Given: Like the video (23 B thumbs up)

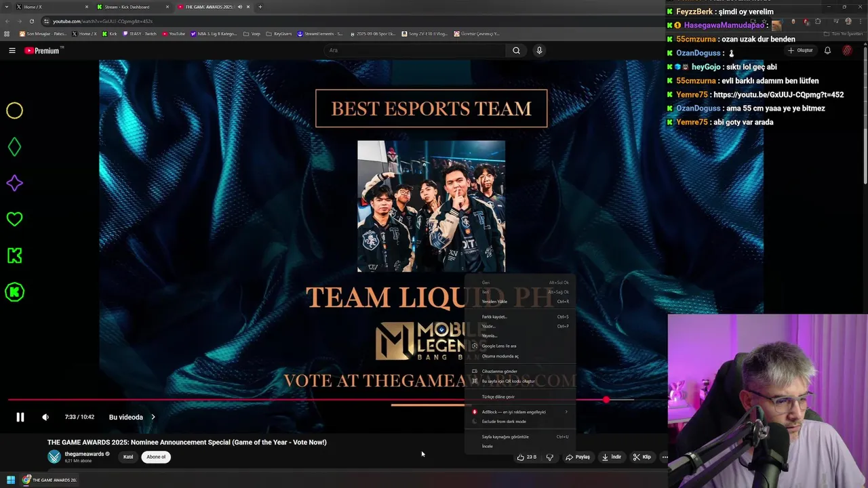Looking at the screenshot, I should [526, 457].
